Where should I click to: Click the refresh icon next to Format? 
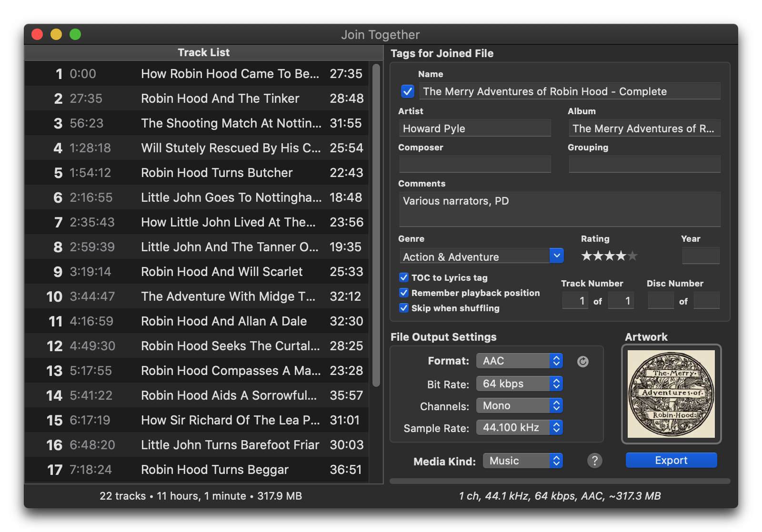[582, 362]
